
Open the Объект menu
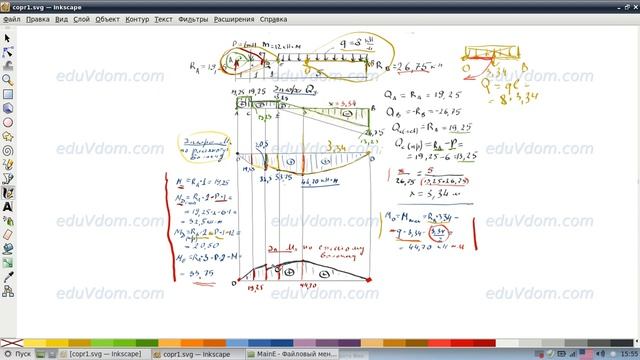coord(107,19)
